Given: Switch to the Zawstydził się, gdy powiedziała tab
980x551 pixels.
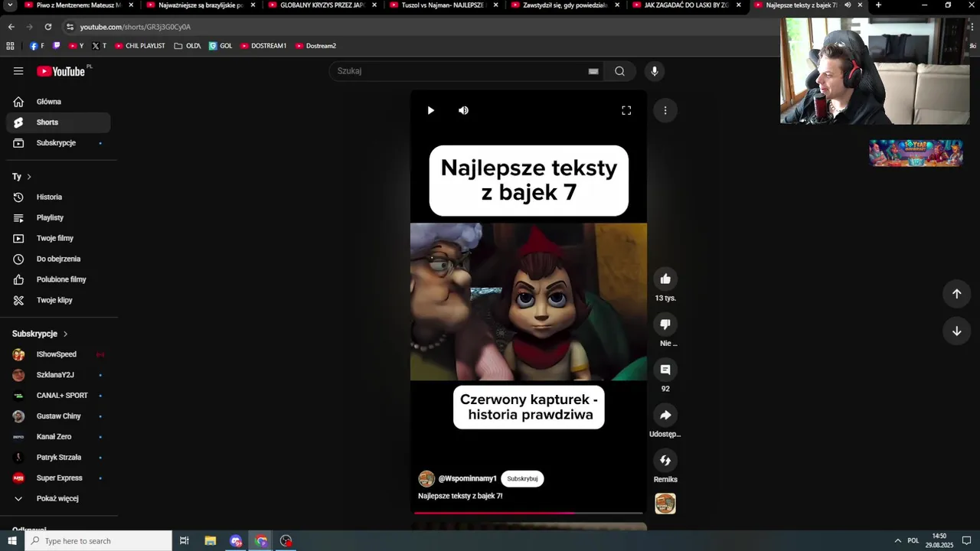Looking at the screenshot, I should click(x=564, y=5).
